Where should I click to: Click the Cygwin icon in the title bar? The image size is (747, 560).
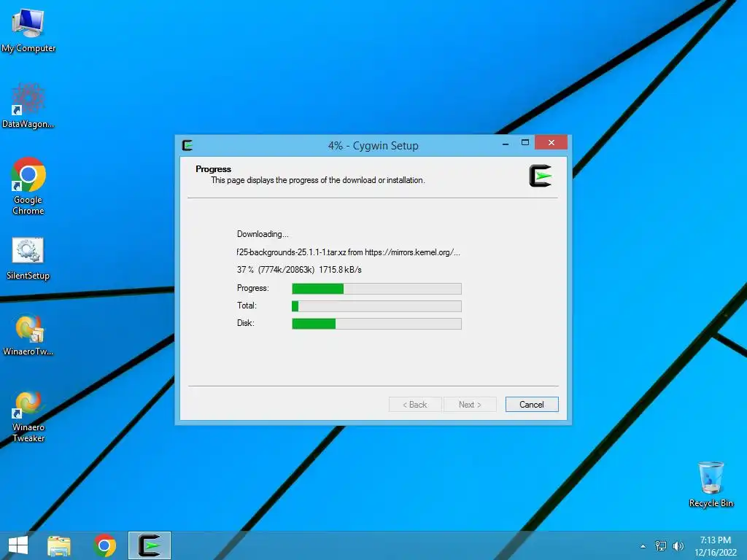[x=187, y=145]
